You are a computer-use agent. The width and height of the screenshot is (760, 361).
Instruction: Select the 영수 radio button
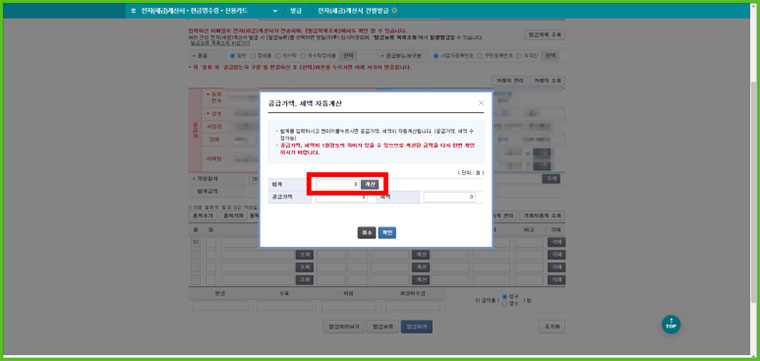coord(505,303)
